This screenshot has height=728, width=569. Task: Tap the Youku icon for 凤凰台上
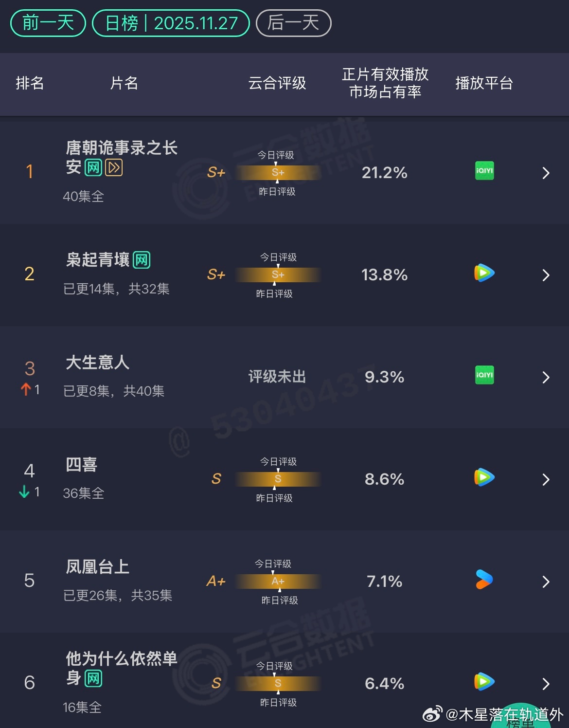[x=484, y=580]
